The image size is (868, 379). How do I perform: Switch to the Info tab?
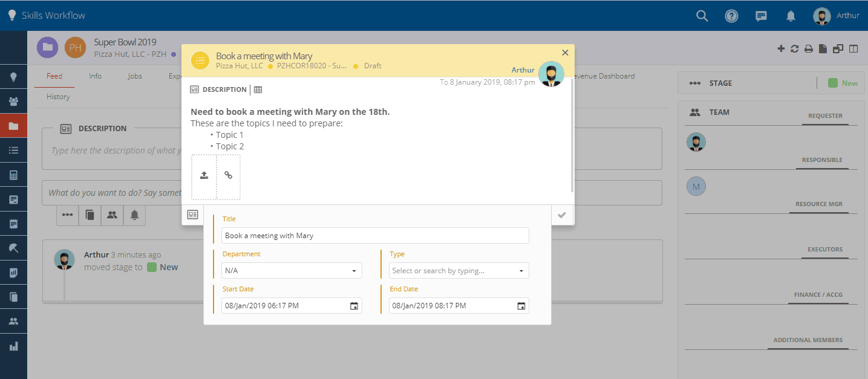pyautogui.click(x=95, y=76)
